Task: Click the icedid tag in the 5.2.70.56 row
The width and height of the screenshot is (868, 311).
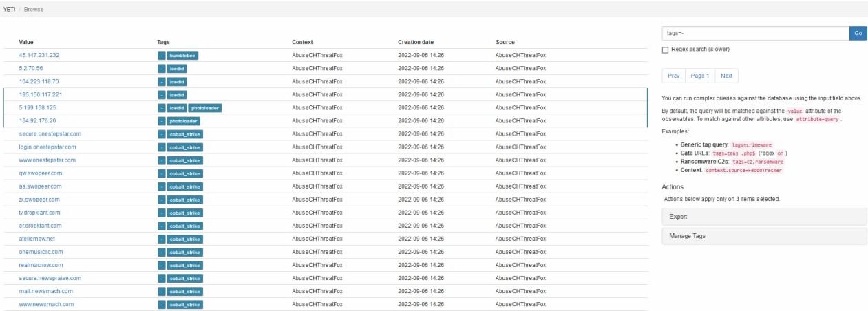Action: [x=177, y=68]
